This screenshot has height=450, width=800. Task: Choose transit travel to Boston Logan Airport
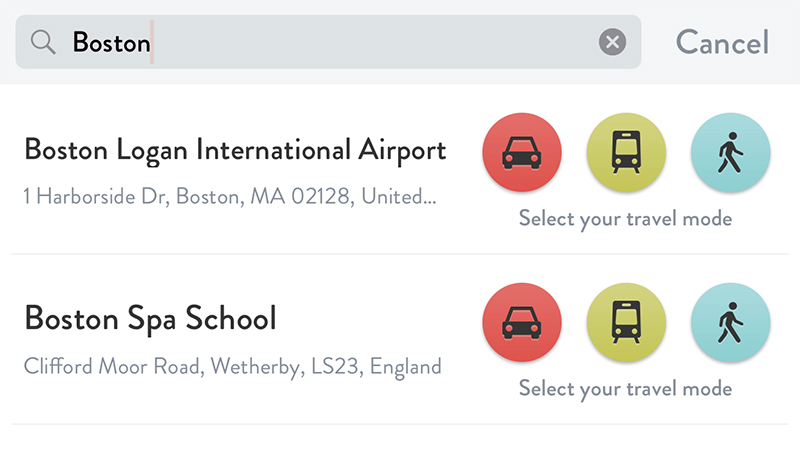[626, 153]
